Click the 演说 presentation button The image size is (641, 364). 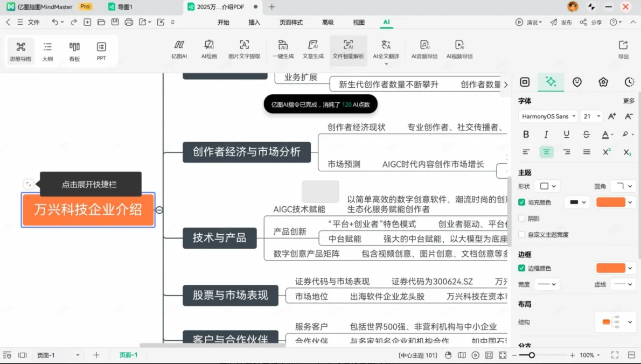[528, 22]
